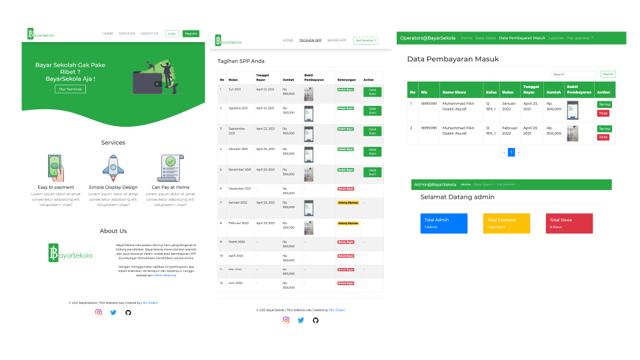Open Twitter from the Tagihan SPP page footer
Image resolution: width=640 pixels, height=360 pixels.
301,320
